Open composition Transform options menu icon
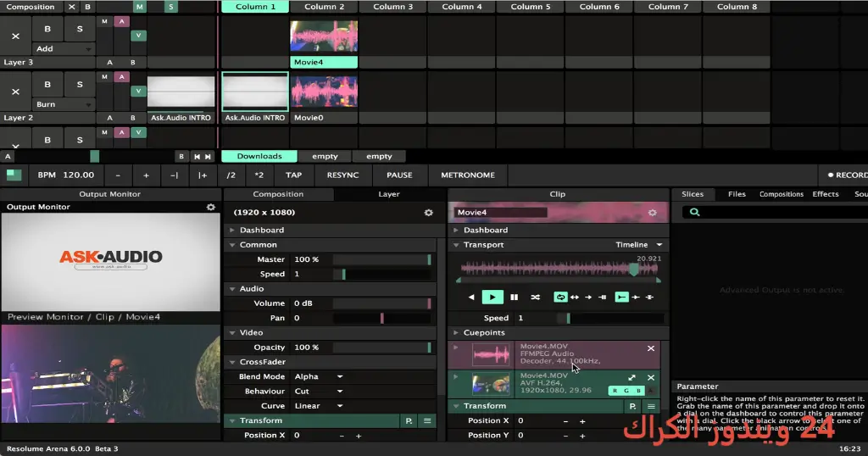Viewport: 868px width, 456px height. click(427, 421)
